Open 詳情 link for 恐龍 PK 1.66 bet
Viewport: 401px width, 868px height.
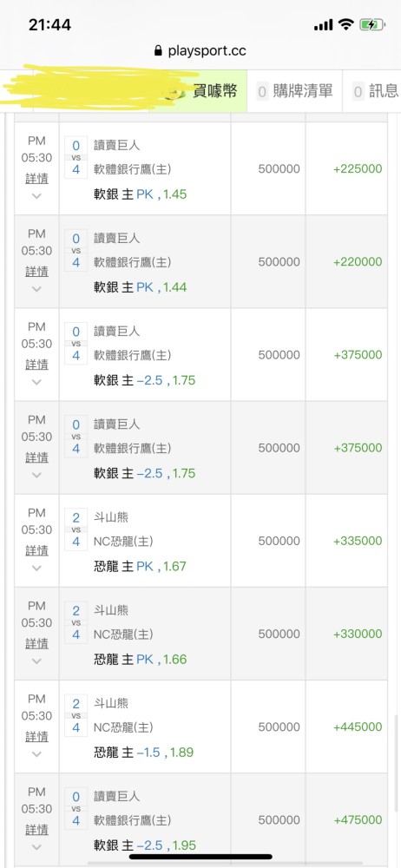pos(36,644)
